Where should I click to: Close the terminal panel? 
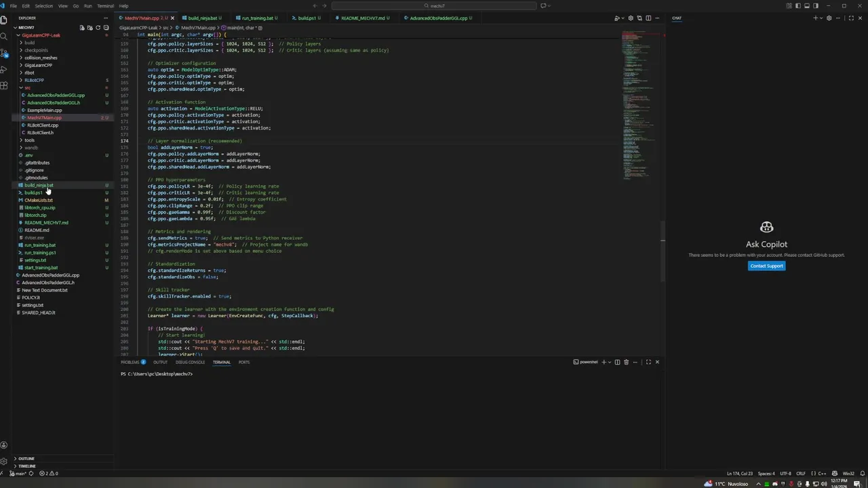coord(657,362)
